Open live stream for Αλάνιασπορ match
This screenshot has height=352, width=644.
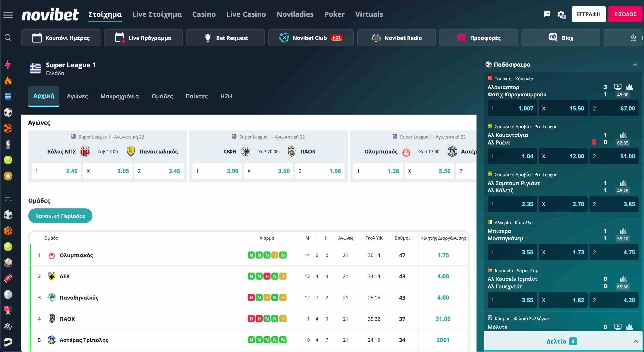(618, 87)
